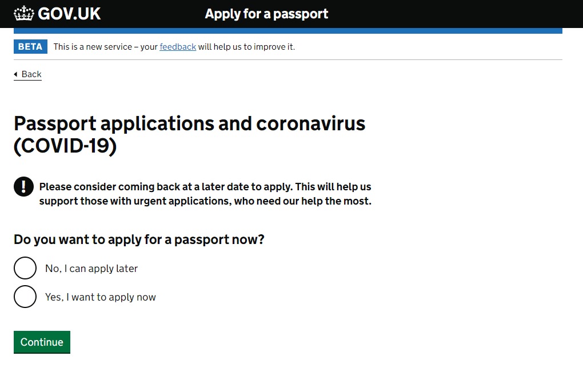Screen dimensions: 583x392
Task: Choose the 'Yes, I want to apply now' radio button
Action: coord(25,297)
